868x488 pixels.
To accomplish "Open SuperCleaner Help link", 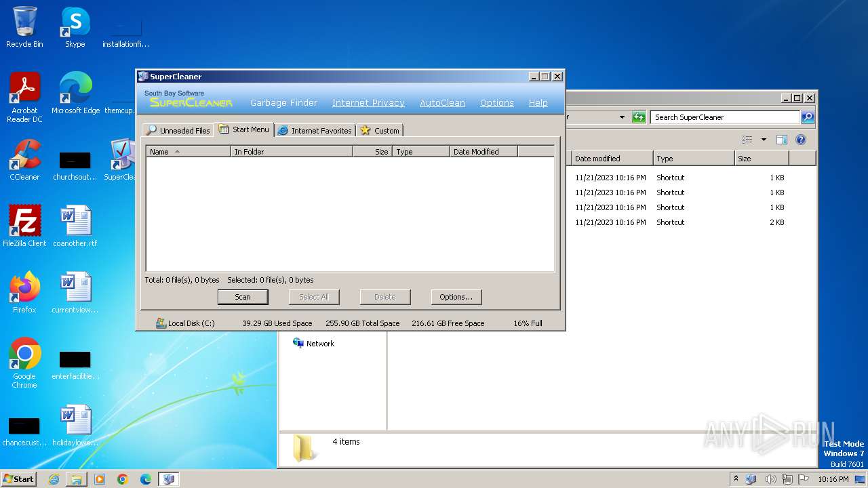I will click(x=538, y=103).
